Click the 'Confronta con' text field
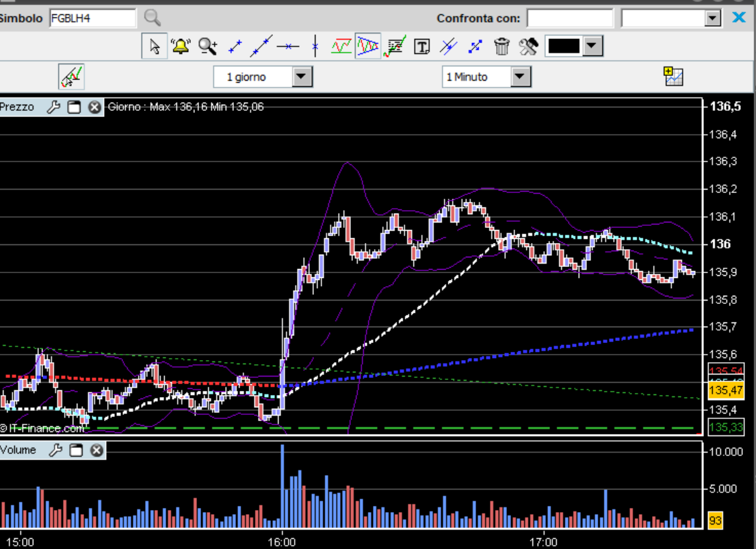The height and width of the screenshot is (549, 756). pyautogui.click(x=569, y=18)
